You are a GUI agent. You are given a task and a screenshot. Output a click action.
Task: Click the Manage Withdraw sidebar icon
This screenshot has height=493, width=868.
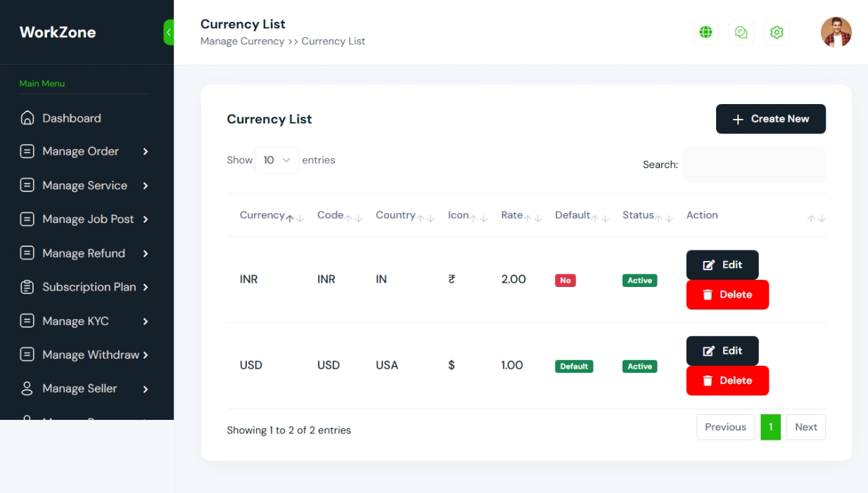point(27,355)
